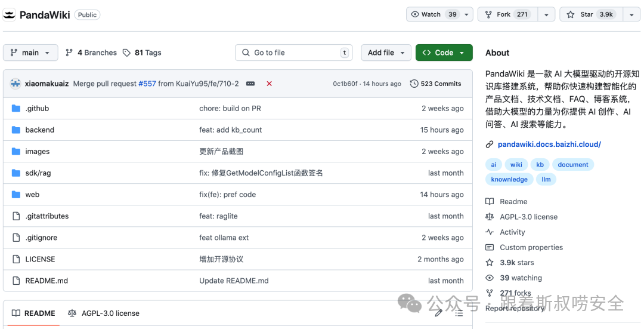Image resolution: width=644 pixels, height=329 pixels.
Task: Open the LICENSE file
Action: coord(41,259)
